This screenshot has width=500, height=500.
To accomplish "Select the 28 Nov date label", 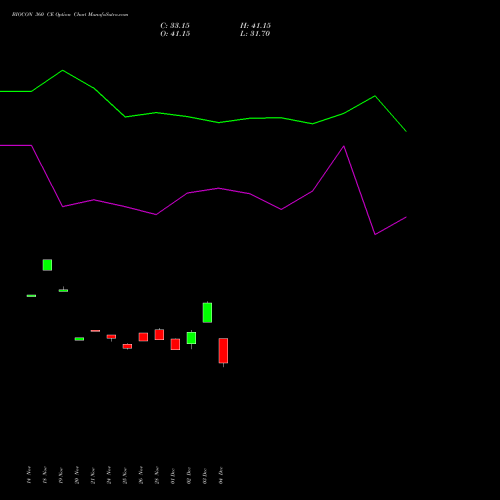I will pos(157,475).
